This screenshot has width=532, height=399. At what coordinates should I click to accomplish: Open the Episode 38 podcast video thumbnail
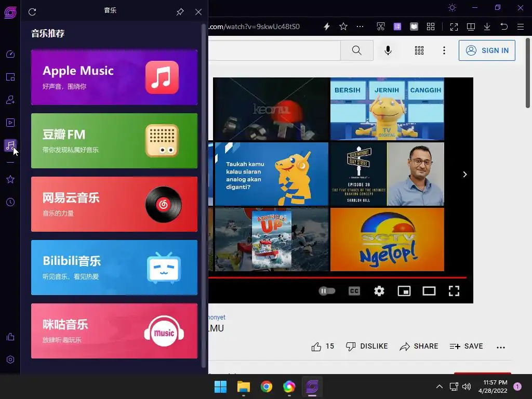387,174
